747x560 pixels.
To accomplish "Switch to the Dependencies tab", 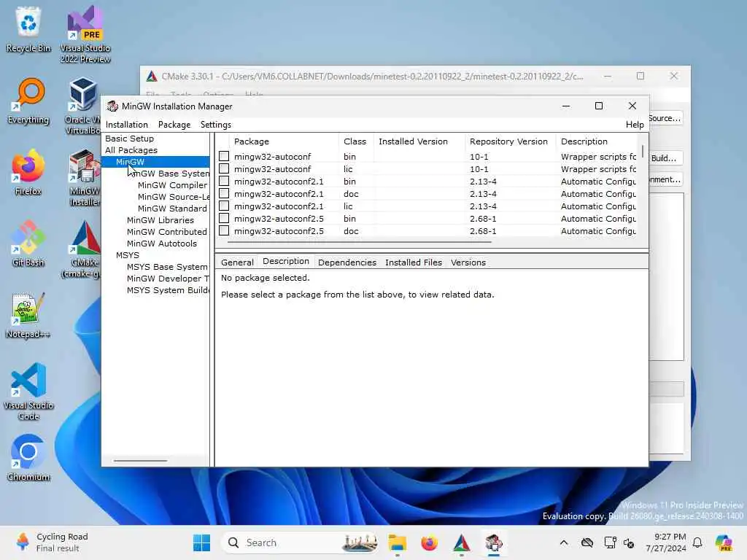I will click(x=347, y=262).
